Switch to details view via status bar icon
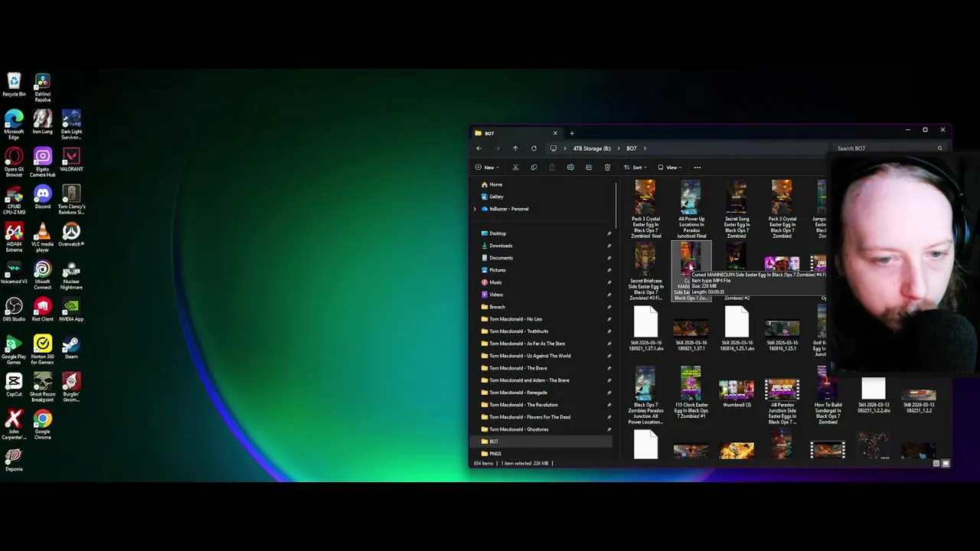The image size is (980, 551). 936,463
